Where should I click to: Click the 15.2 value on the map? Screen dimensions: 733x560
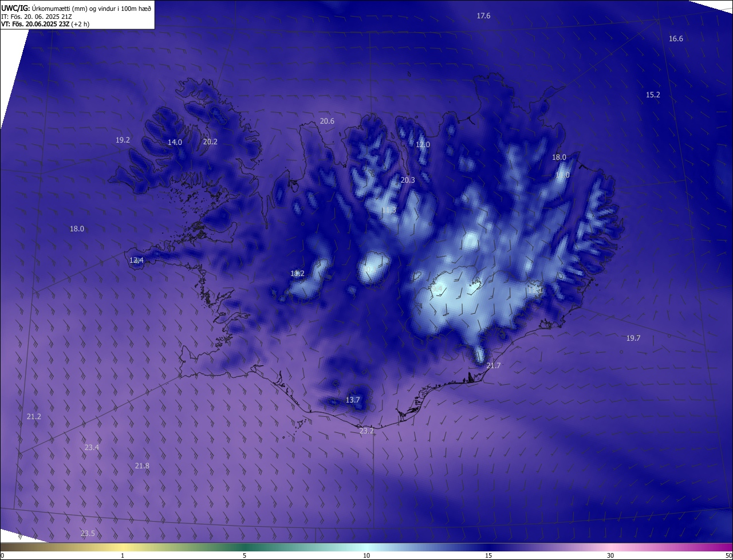(x=653, y=95)
